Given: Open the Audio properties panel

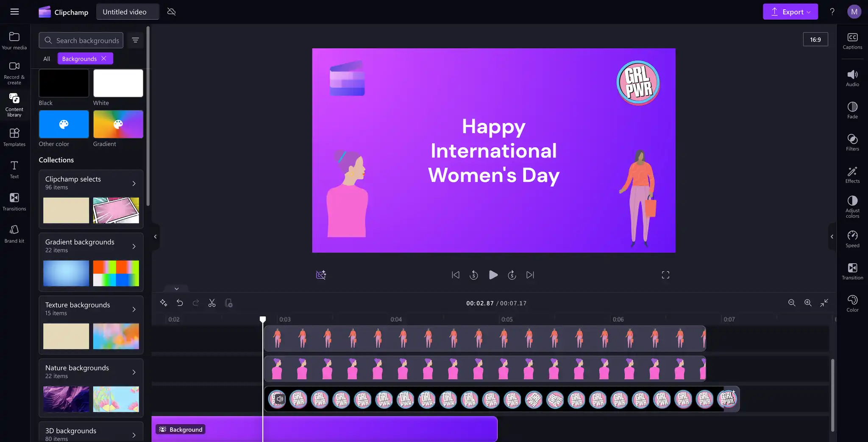Looking at the screenshot, I should pos(852,78).
